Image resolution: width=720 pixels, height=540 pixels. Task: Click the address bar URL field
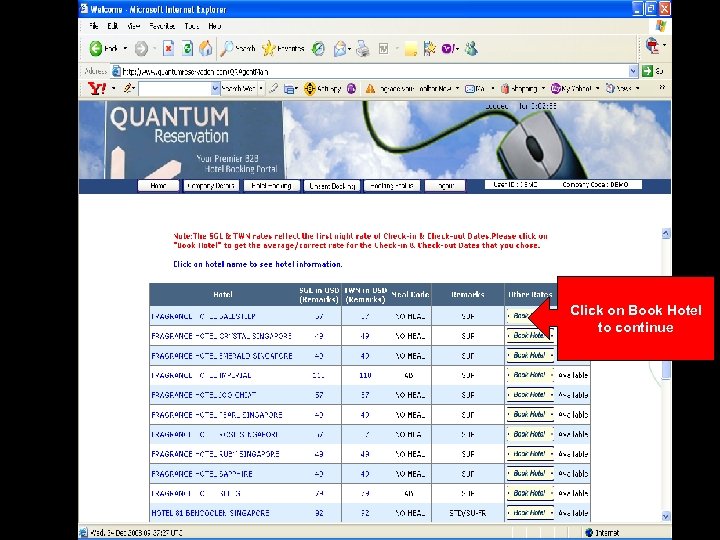370,71
